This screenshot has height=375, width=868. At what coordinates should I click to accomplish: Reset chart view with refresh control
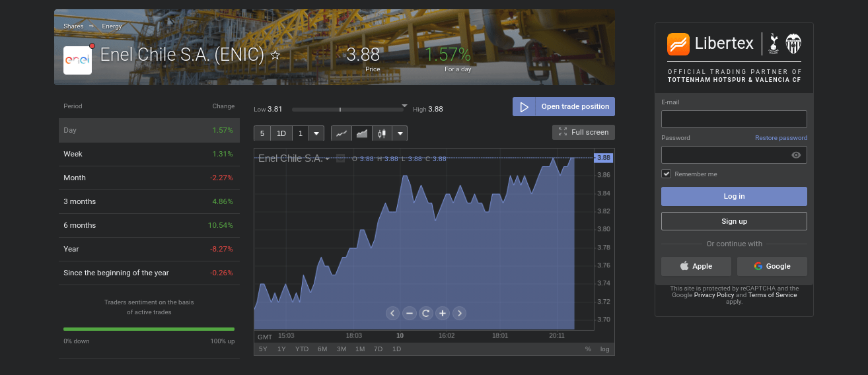coord(426,314)
